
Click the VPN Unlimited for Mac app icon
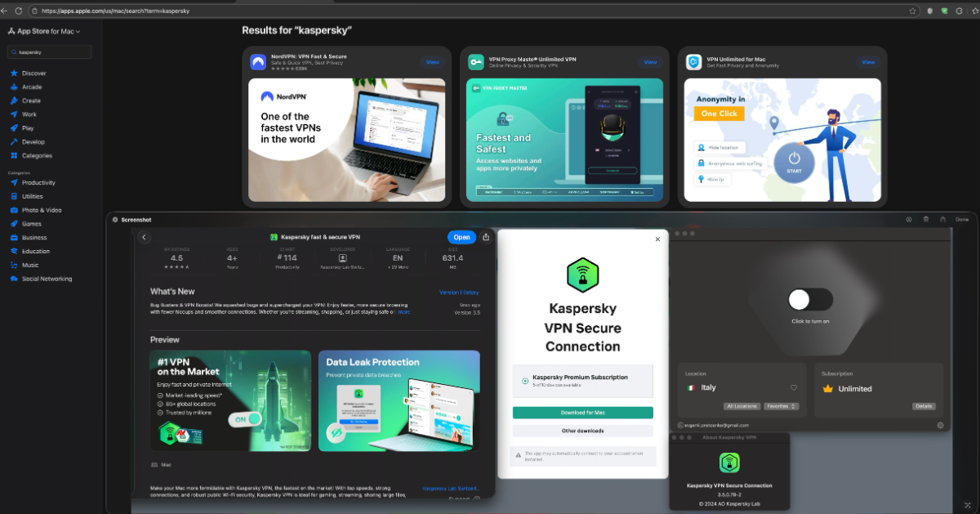pos(693,62)
